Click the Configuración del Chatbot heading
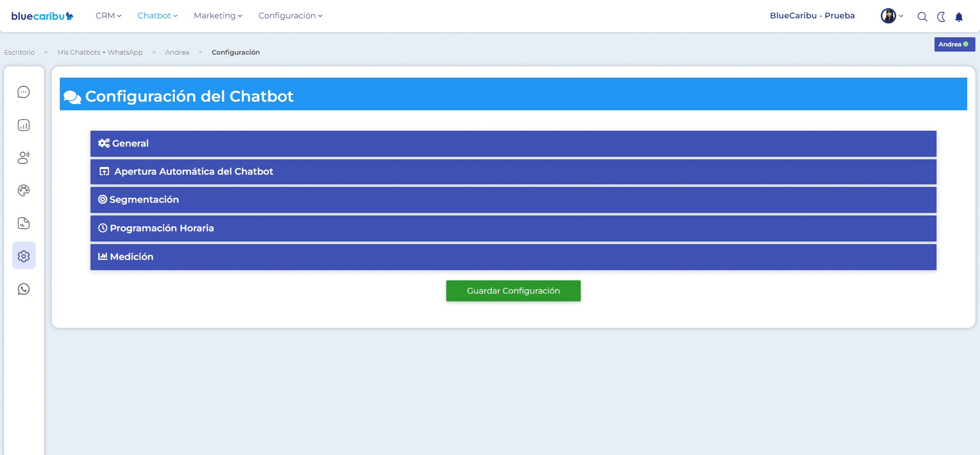 pyautogui.click(x=189, y=96)
